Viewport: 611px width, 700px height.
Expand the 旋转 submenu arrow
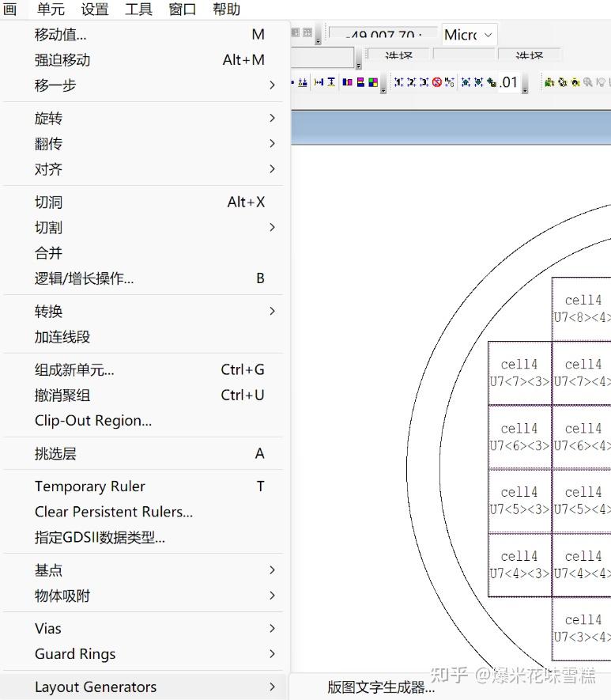[272, 118]
